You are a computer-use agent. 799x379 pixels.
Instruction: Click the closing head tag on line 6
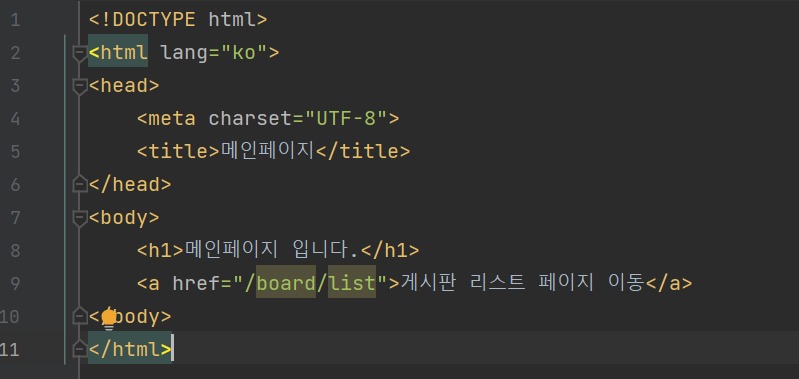[x=130, y=184]
